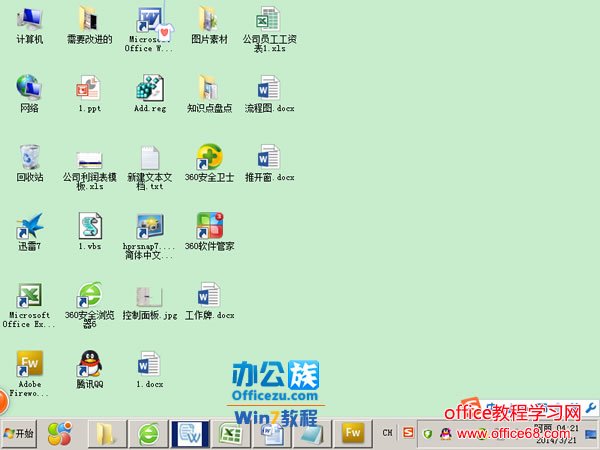Select the 流程图.docx document
This screenshot has height=450, width=600.
coord(269,94)
